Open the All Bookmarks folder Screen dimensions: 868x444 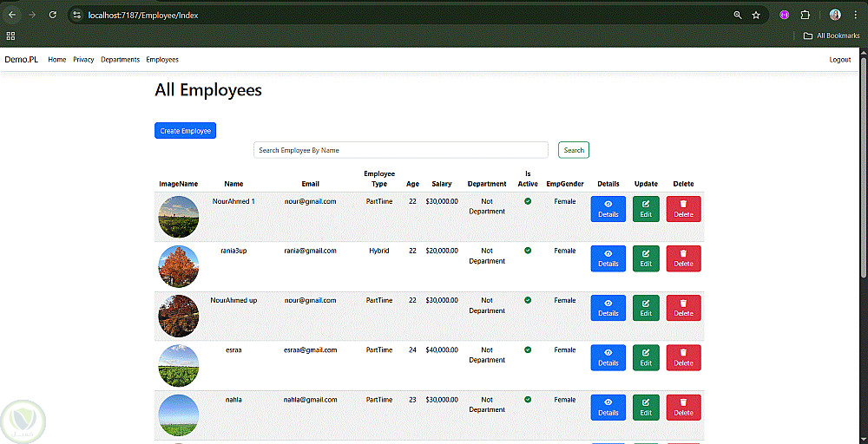(x=831, y=36)
